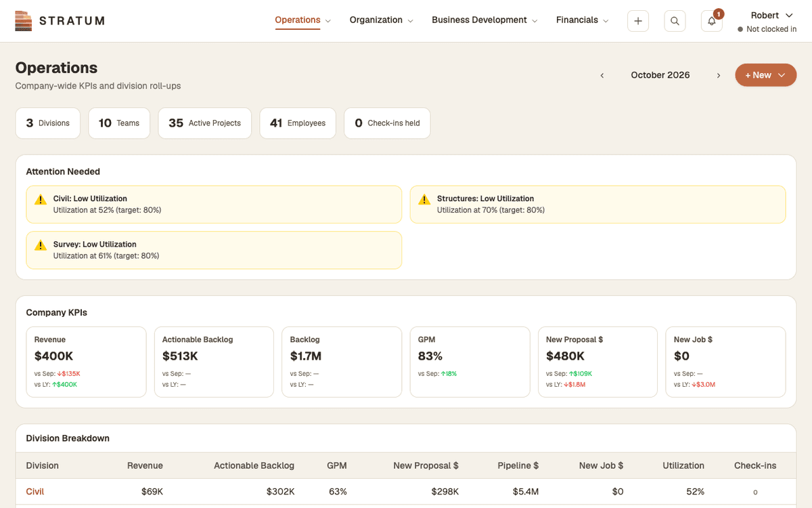Click the Utilization column header
The height and width of the screenshot is (508, 812).
pos(683,466)
